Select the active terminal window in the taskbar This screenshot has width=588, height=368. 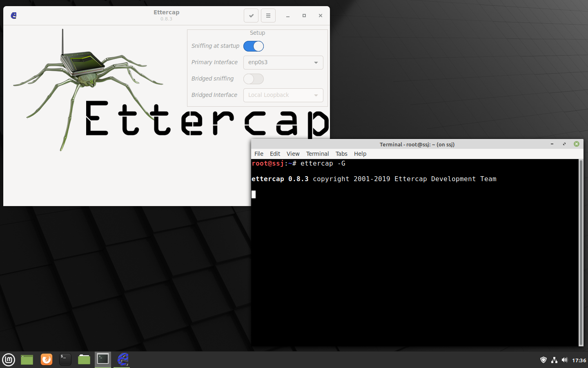pyautogui.click(x=102, y=360)
